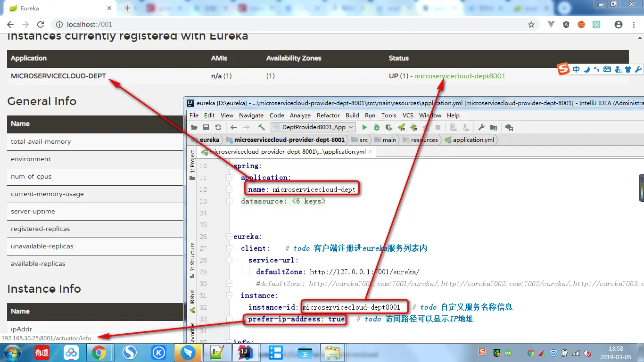
Task: Open the Tools menu in IntelliJ
Action: (389, 115)
